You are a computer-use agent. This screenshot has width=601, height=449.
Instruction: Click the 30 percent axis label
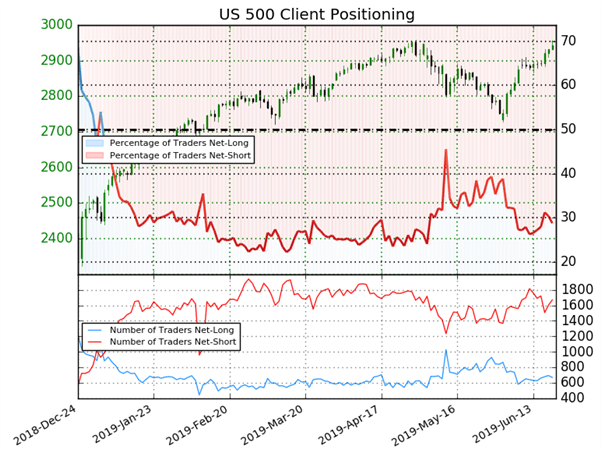point(568,217)
